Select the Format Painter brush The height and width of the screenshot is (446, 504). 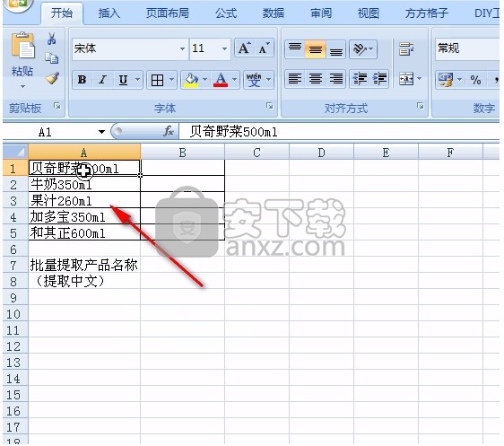click(52, 78)
